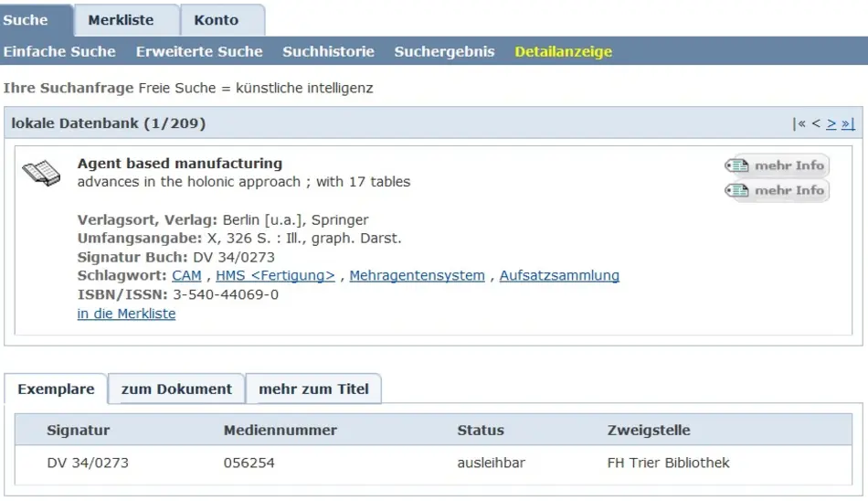
Task: Open Erweiterte Suche in navigation bar
Action: (199, 51)
